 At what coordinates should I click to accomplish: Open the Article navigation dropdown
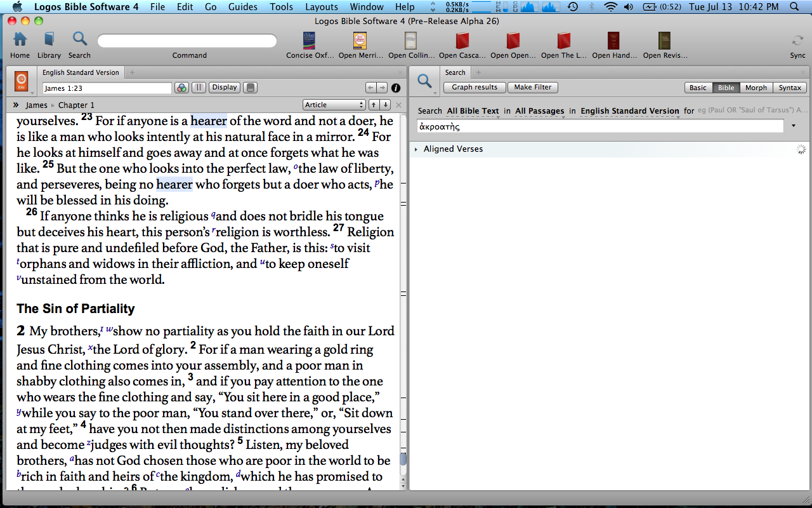tap(334, 105)
